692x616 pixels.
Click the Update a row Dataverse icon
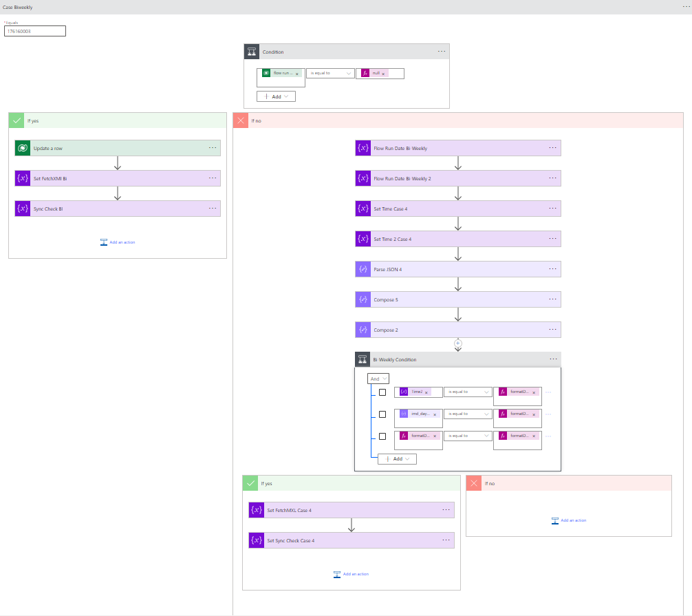pos(23,148)
